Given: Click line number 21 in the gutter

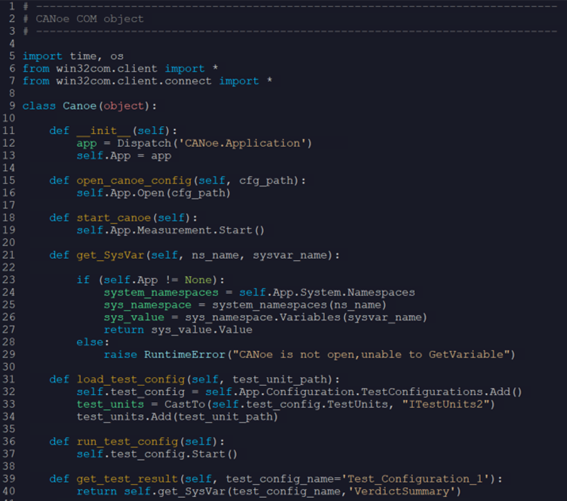Looking at the screenshot, I should tap(9, 255).
